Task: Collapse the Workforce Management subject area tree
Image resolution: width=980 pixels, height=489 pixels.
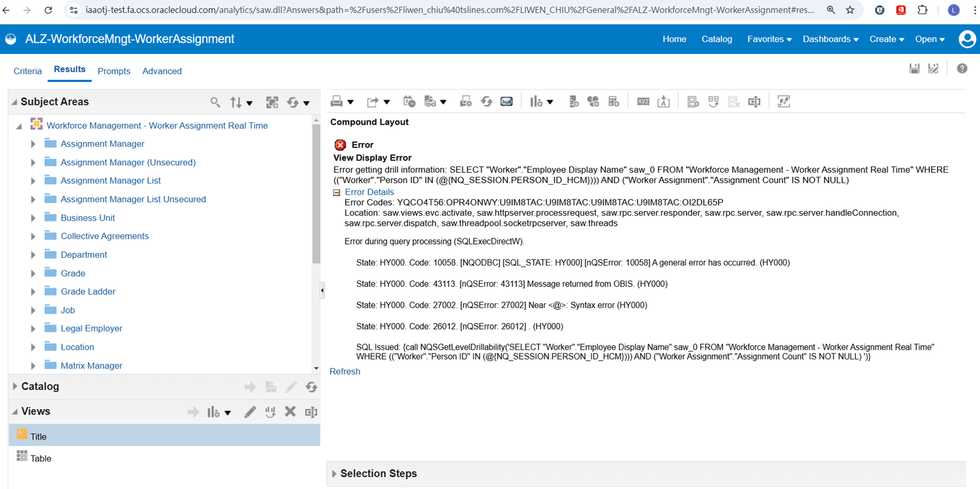Action: pyautogui.click(x=19, y=126)
